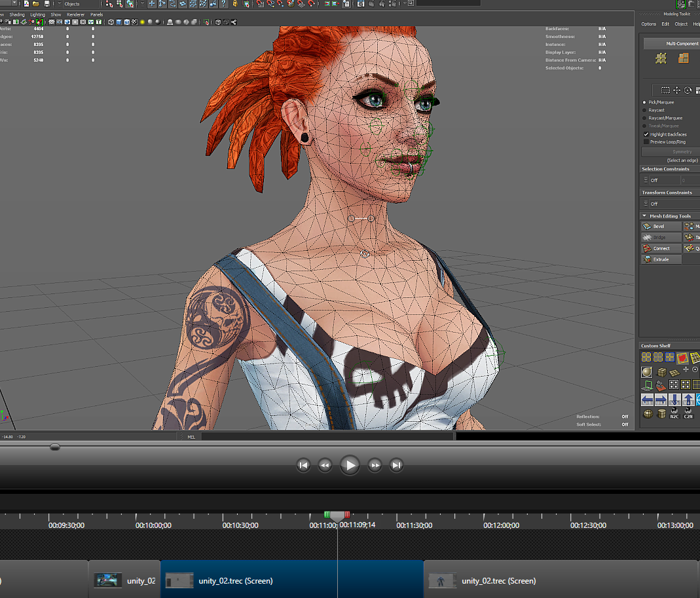Select vertex component mode icon in Modeling Toolkit
The width and height of the screenshot is (700, 598).
click(661, 58)
